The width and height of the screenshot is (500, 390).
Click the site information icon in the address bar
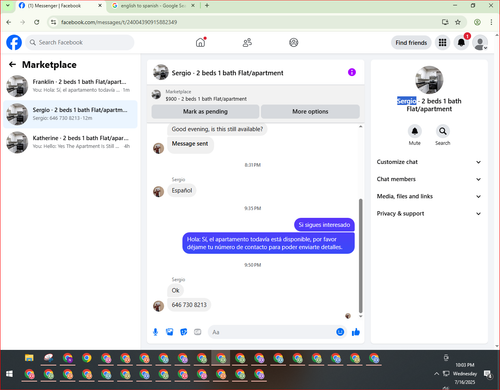(53, 22)
